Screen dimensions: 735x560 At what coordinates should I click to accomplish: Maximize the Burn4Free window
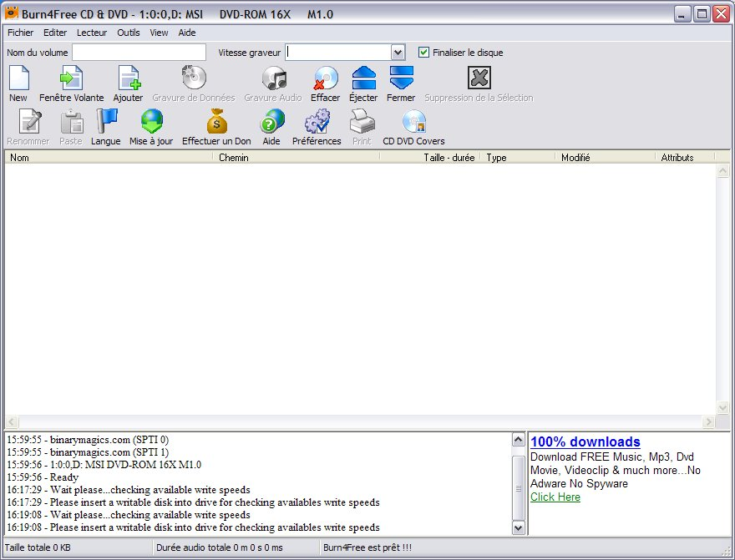click(x=702, y=14)
